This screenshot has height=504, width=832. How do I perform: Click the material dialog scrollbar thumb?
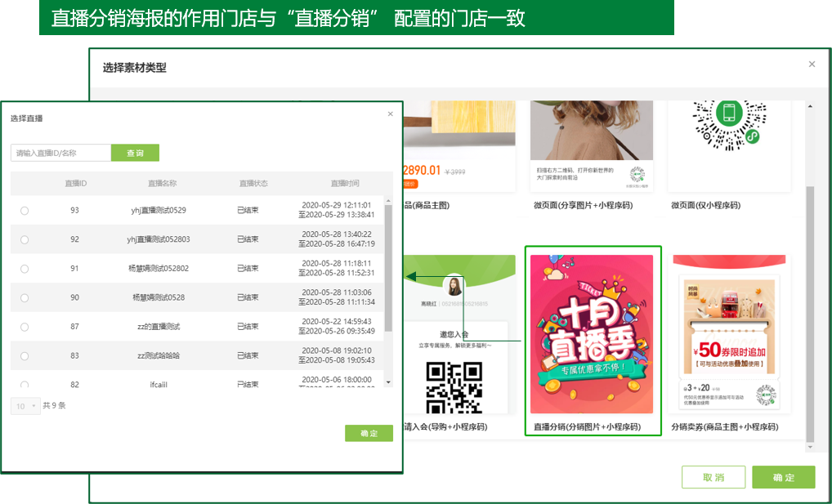(x=810, y=314)
